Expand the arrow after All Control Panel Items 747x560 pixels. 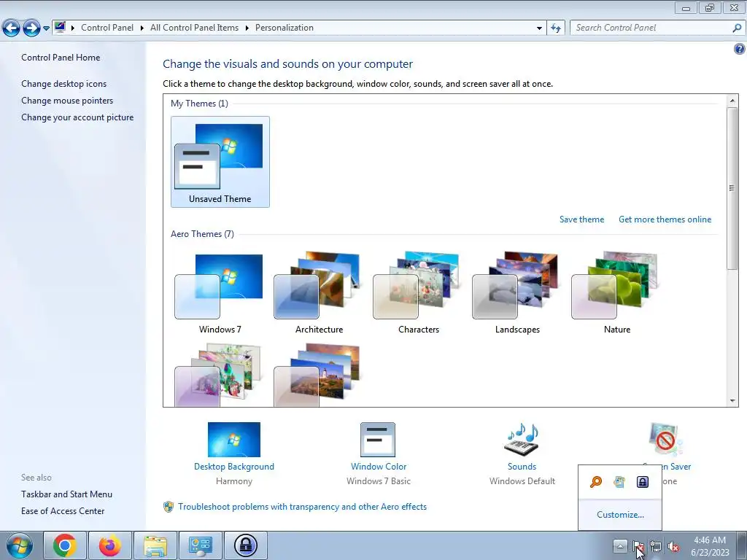point(247,28)
